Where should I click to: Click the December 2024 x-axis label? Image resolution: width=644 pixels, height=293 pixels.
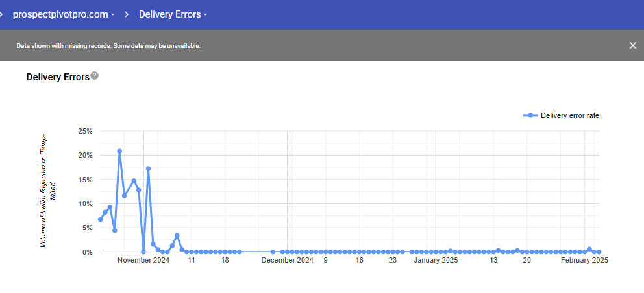(x=288, y=261)
